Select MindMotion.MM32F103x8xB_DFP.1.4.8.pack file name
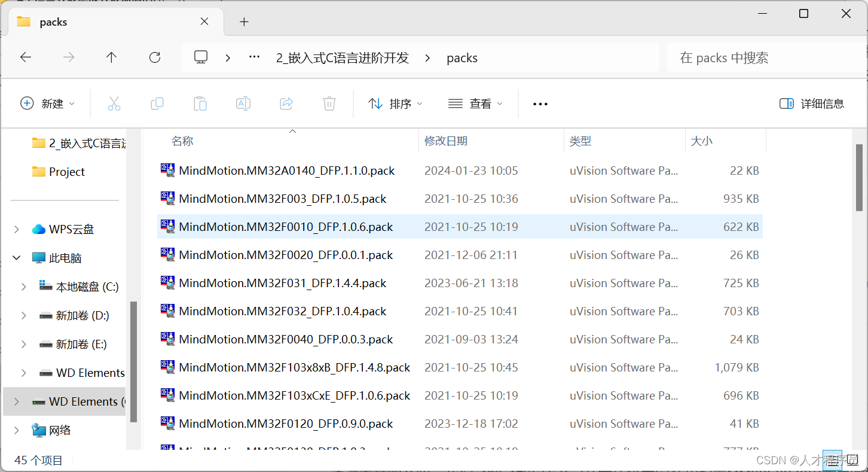This screenshot has height=472, width=868. 295,367
